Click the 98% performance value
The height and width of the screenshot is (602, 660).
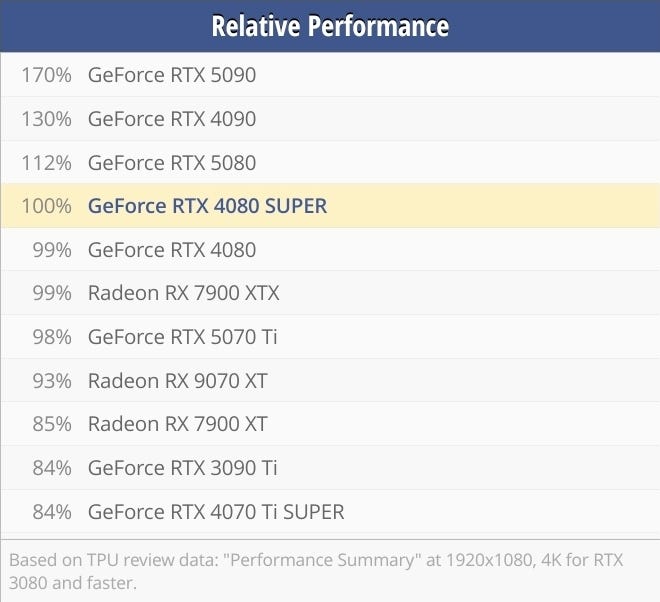52,337
